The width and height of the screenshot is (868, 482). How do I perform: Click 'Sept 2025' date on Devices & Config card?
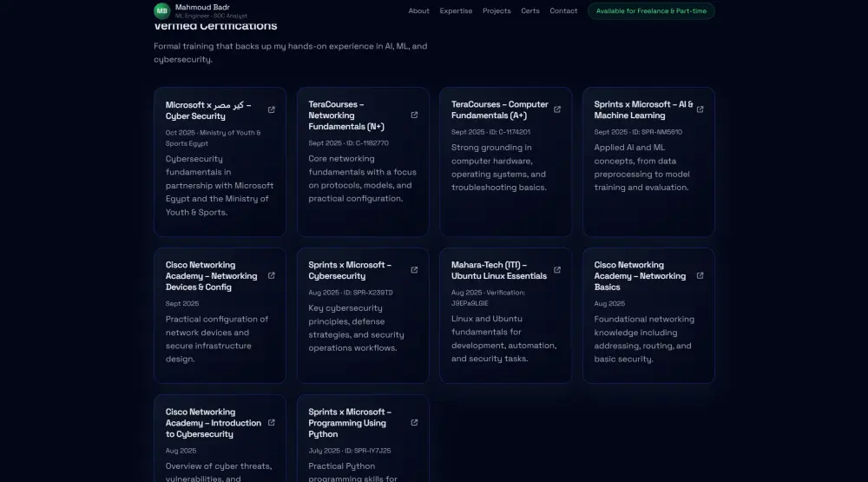(181, 304)
